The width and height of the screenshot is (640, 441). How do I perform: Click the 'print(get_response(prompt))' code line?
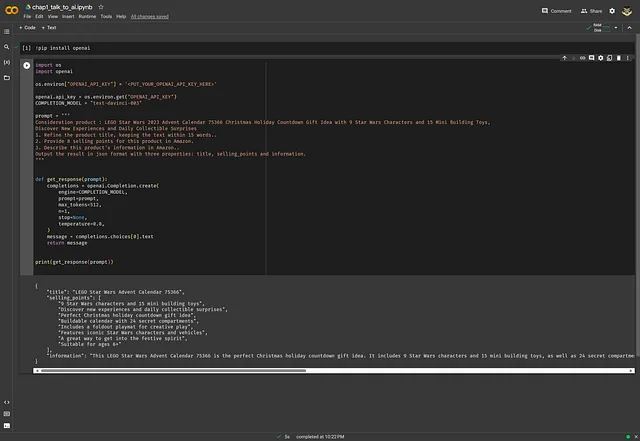click(74, 262)
